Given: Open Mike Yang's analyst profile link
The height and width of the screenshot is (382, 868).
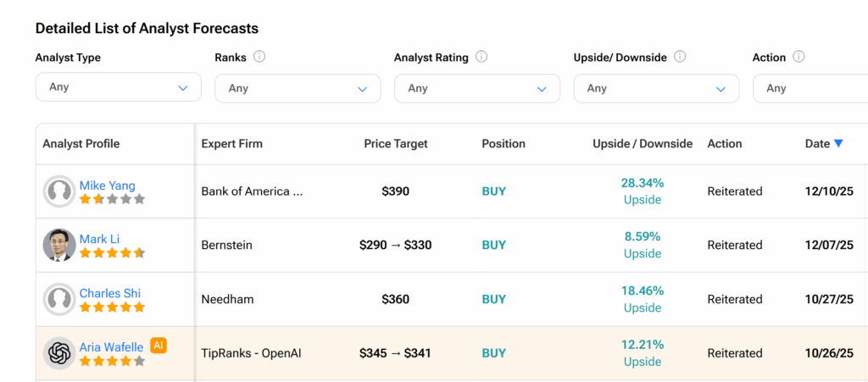Looking at the screenshot, I should click(107, 185).
